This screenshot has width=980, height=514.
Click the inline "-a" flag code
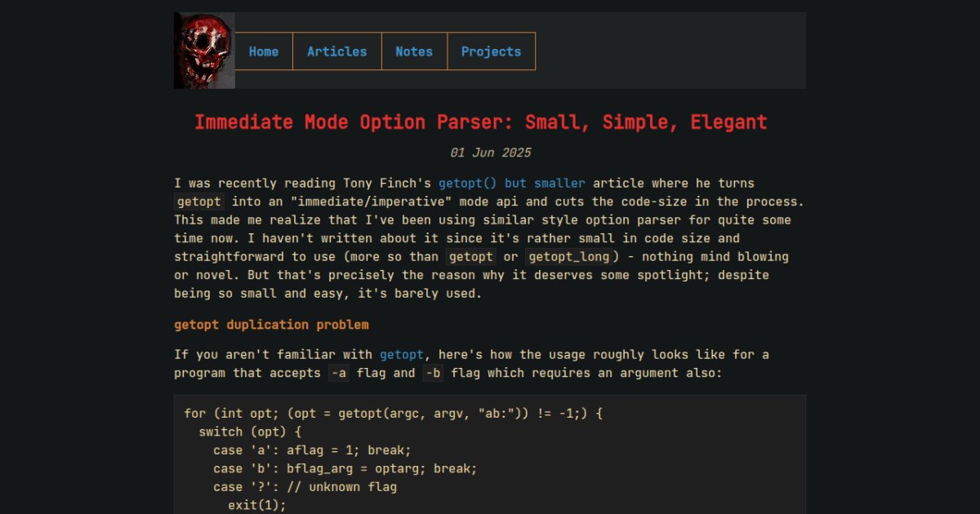coord(337,374)
